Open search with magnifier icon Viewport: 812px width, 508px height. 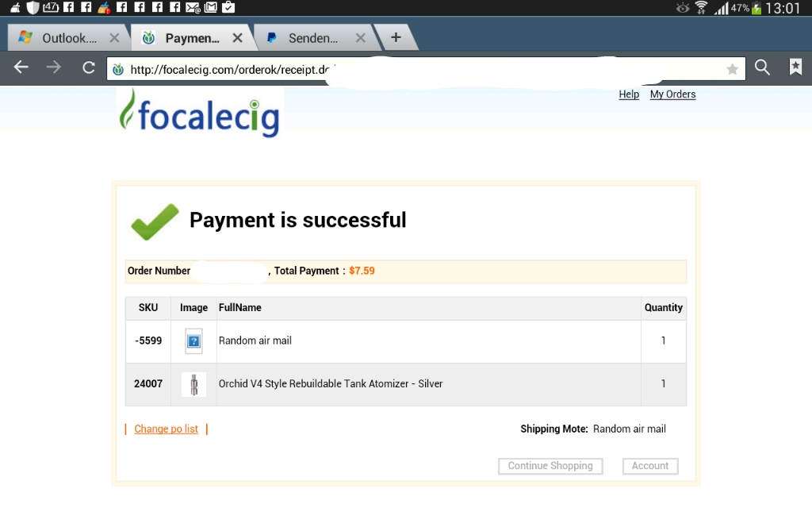coord(762,67)
